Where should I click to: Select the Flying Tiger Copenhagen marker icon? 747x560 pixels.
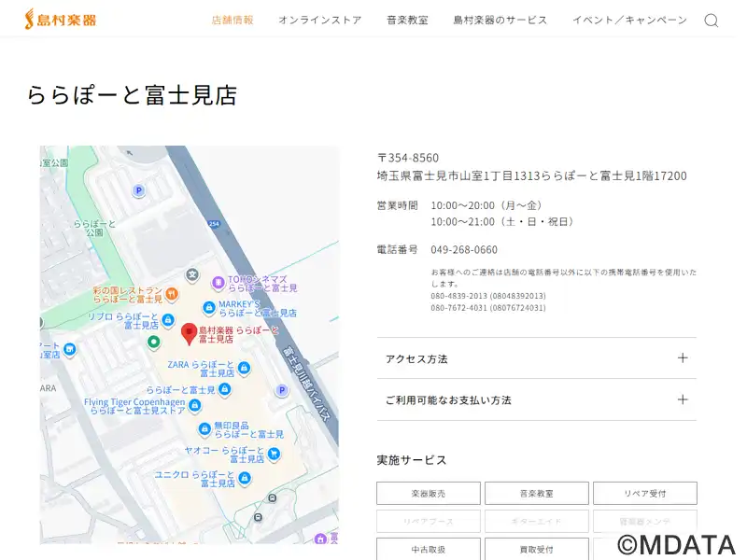[x=194, y=406]
